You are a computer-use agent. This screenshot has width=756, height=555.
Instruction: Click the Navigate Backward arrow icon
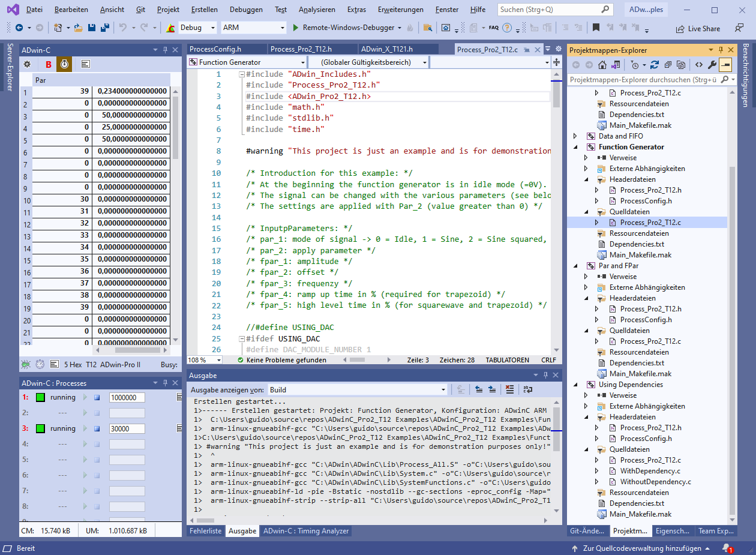(19, 28)
